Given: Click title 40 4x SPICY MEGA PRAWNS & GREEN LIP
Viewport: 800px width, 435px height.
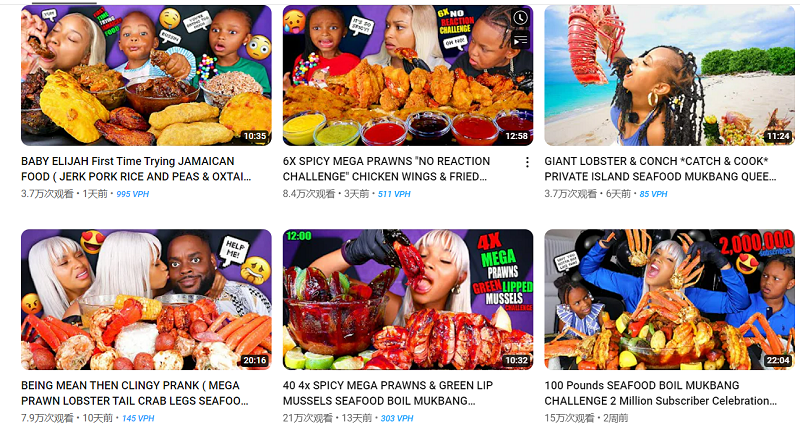Looking at the screenshot, I should [x=388, y=393].
